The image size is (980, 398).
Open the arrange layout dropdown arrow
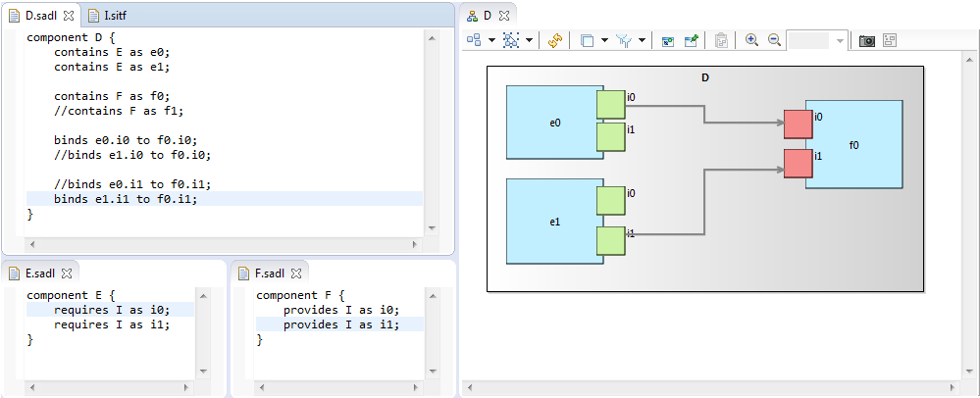point(490,40)
